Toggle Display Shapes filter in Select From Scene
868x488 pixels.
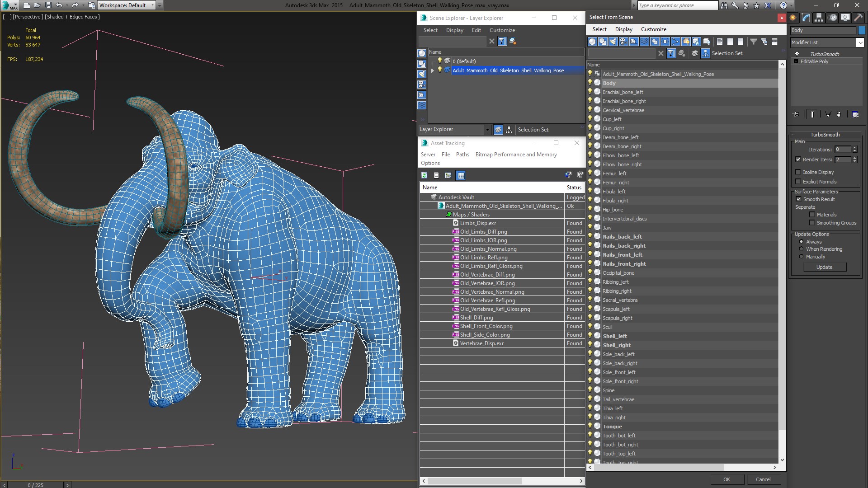[603, 42]
